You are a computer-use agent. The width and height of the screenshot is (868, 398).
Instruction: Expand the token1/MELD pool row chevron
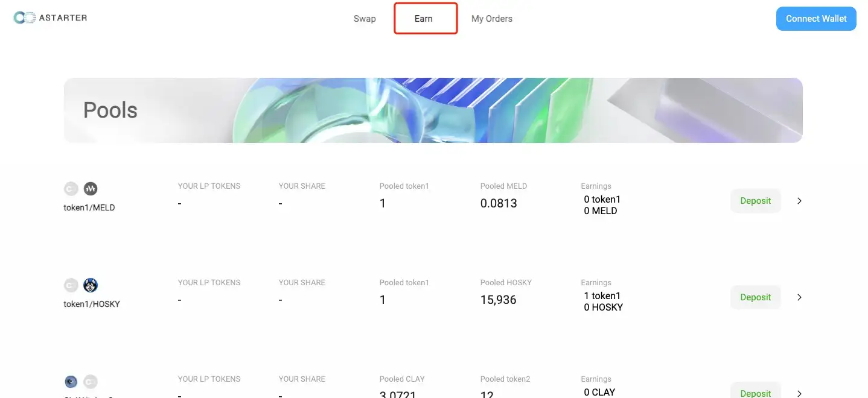(799, 201)
